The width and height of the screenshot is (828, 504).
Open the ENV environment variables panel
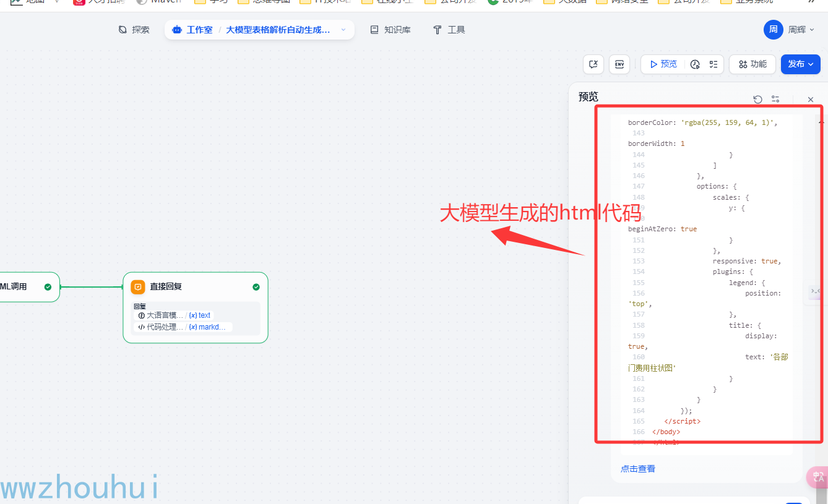pos(619,64)
